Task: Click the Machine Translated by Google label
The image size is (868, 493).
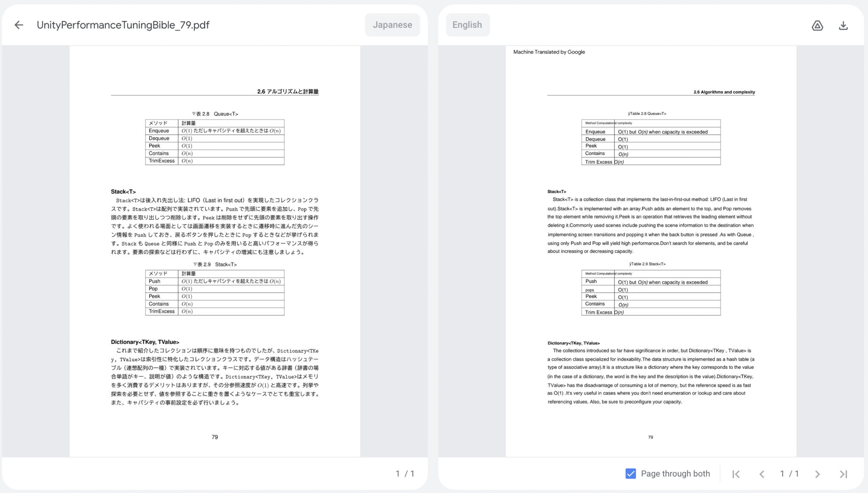Action: coord(549,52)
